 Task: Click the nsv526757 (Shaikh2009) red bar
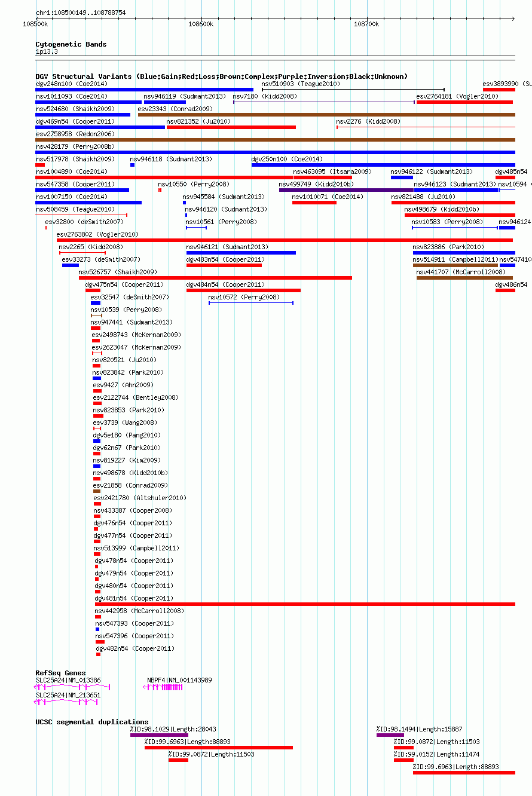click(215, 278)
